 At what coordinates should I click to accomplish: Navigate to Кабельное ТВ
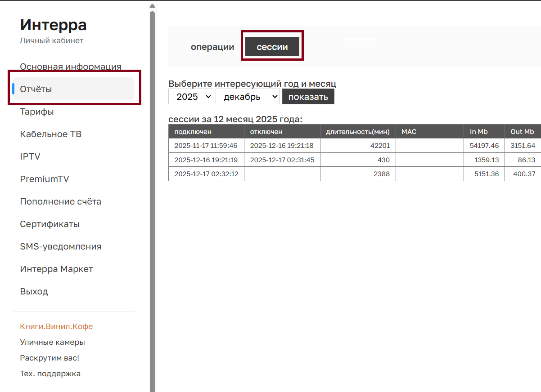pos(50,134)
